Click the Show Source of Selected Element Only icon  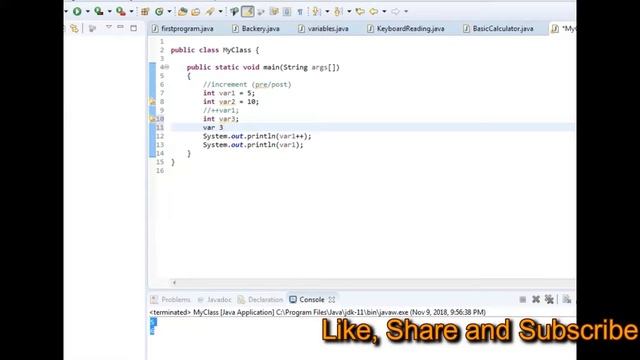pyautogui.click(x=287, y=11)
